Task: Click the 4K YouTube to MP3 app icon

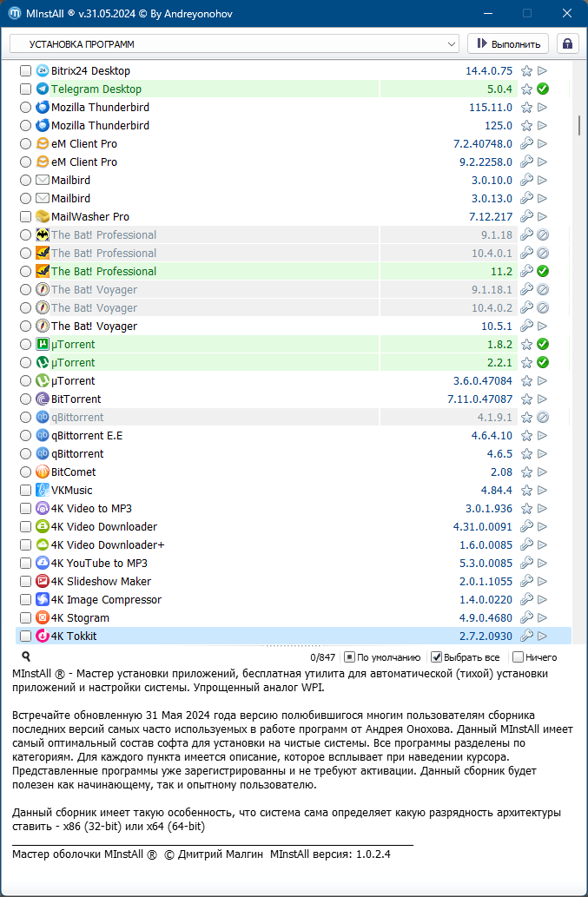Action: point(43,563)
